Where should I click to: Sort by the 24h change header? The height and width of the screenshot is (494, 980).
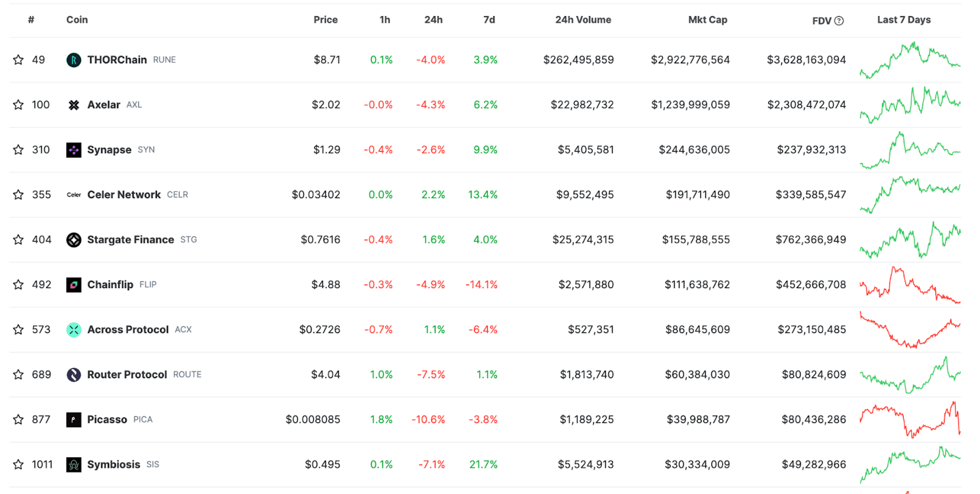[x=433, y=20]
